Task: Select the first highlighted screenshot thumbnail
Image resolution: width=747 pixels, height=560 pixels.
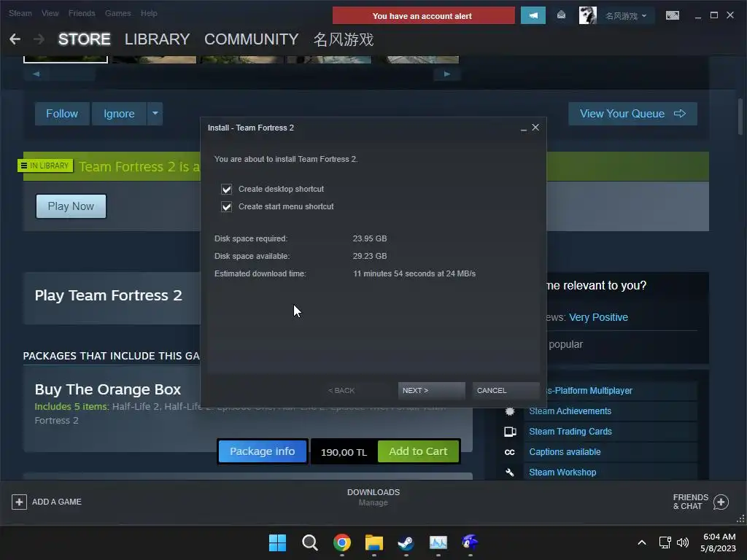Action: coord(66,60)
